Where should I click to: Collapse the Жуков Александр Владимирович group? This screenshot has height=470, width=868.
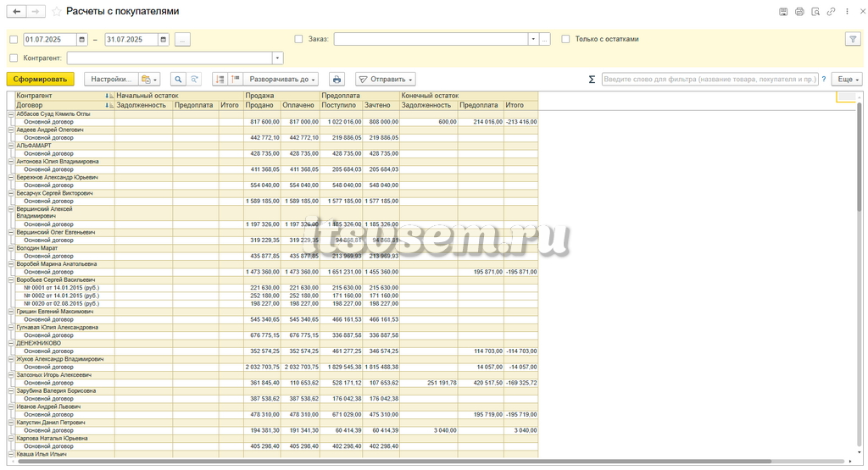pos(10,359)
